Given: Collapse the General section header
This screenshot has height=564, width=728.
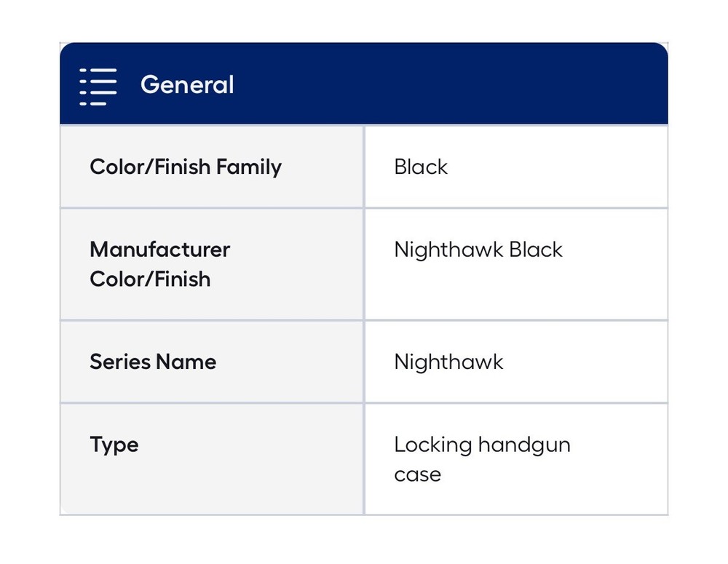Looking at the screenshot, I should (x=364, y=84).
